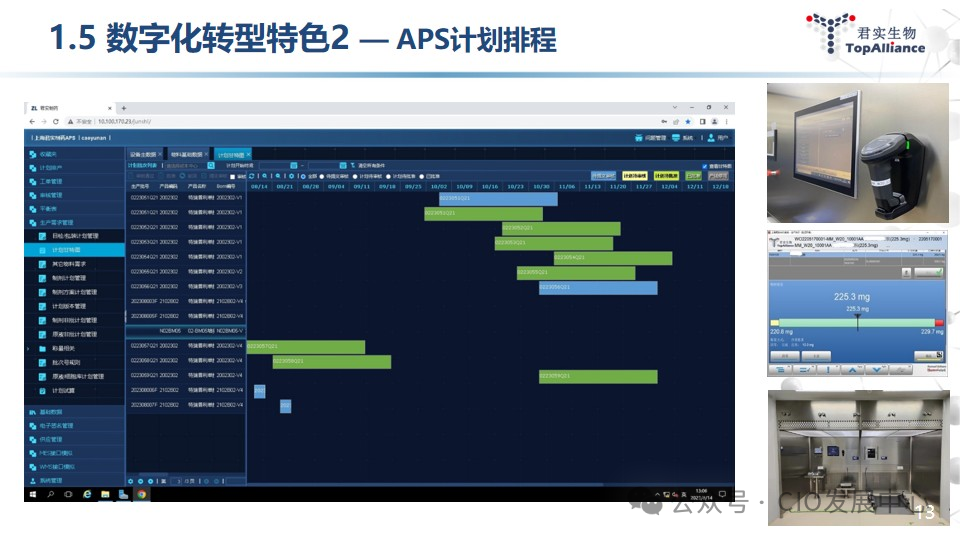Click the bookmark star in address bar
The image size is (960, 540).
click(688, 122)
